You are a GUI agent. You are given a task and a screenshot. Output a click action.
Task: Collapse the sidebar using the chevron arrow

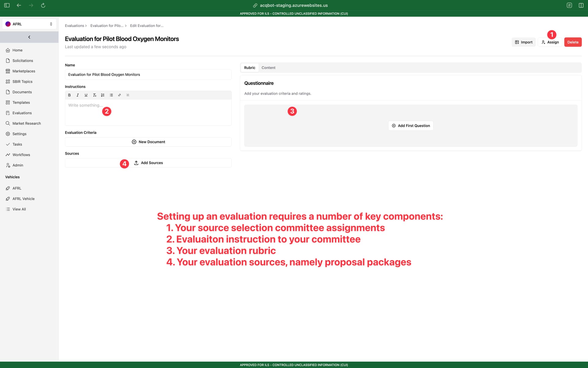click(x=29, y=37)
